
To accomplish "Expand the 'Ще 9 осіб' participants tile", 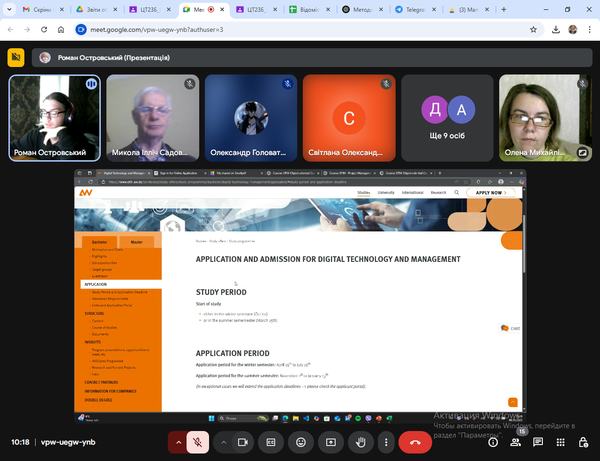I will pyautogui.click(x=445, y=118).
